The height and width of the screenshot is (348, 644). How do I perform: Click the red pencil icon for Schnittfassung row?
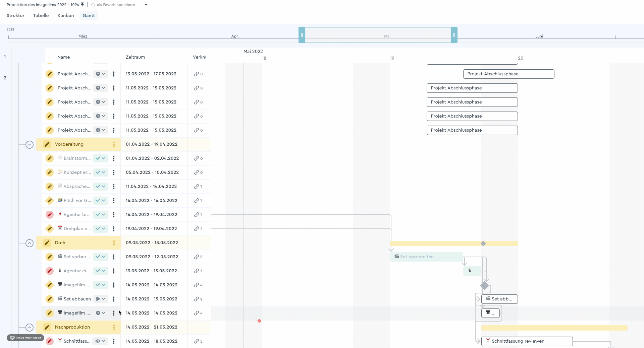[x=50, y=341]
